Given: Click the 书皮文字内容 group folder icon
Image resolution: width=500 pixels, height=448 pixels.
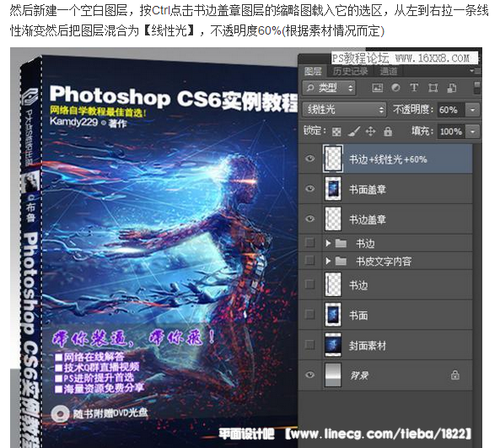Looking at the screenshot, I should 341,262.
